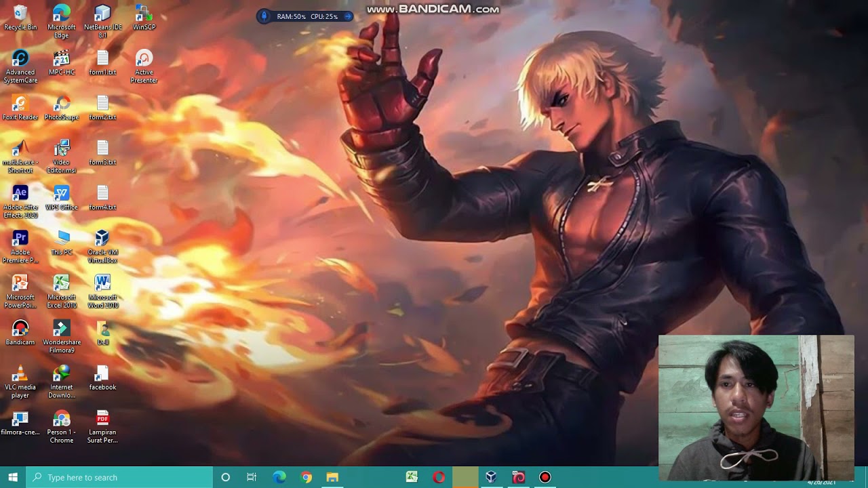Click the RAM and CPU usage widget

click(x=307, y=16)
